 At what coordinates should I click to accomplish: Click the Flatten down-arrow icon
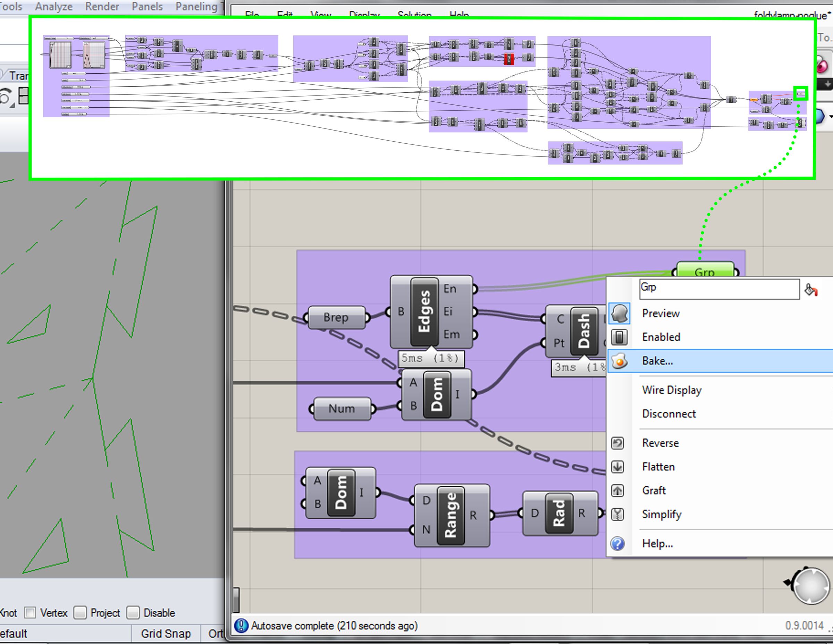[x=617, y=467]
